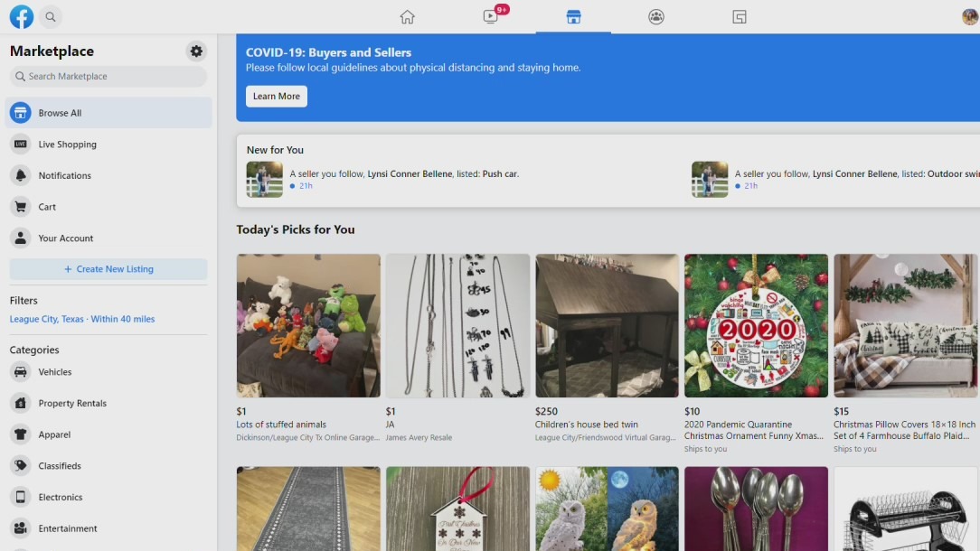Select the Marketplace tab in top navigation
Screen dimensions: 980x551
pos(573,16)
